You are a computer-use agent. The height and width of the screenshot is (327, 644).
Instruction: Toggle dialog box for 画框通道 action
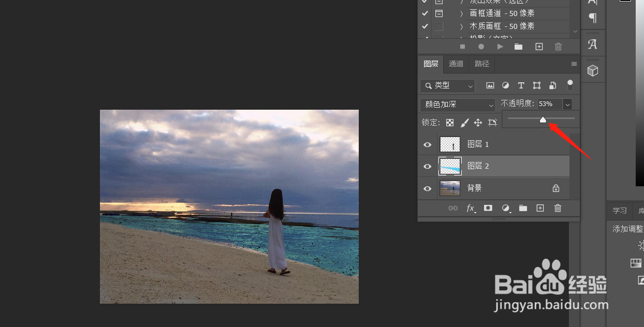(x=439, y=13)
